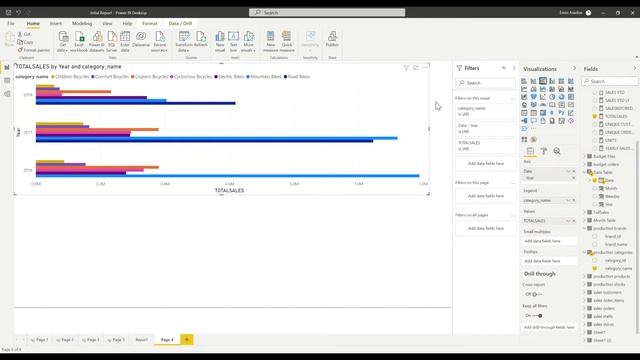Screen dimensions: 640x360
Task: Click the title bar Search field
Action: pyautogui.click(x=327, y=13)
